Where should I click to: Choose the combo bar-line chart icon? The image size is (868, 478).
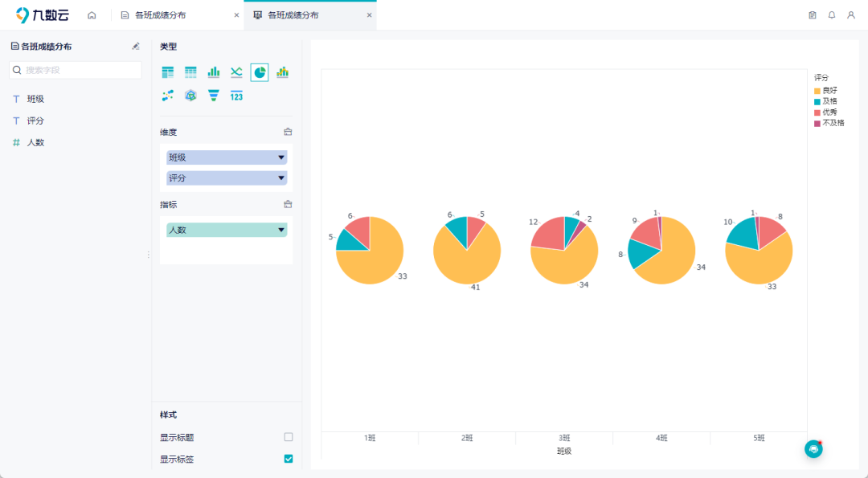click(x=282, y=72)
